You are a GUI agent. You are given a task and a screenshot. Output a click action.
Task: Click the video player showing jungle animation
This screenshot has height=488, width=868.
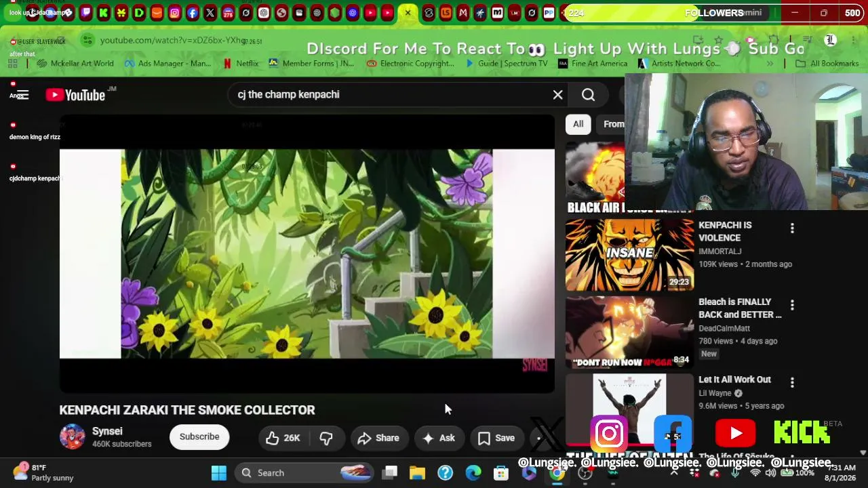(x=307, y=253)
